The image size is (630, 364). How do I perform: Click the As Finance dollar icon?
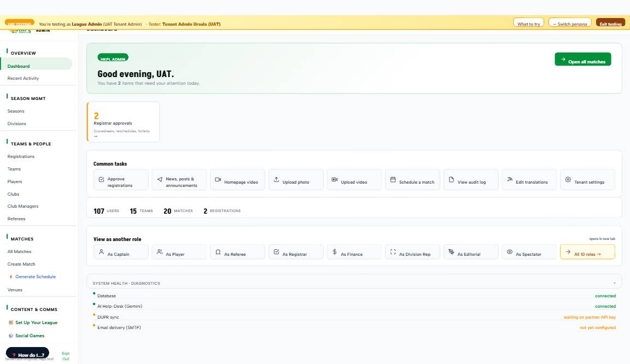click(335, 251)
